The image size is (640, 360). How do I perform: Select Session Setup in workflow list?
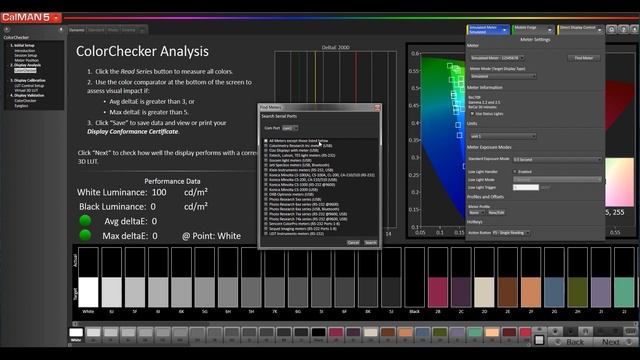click(x=25, y=56)
